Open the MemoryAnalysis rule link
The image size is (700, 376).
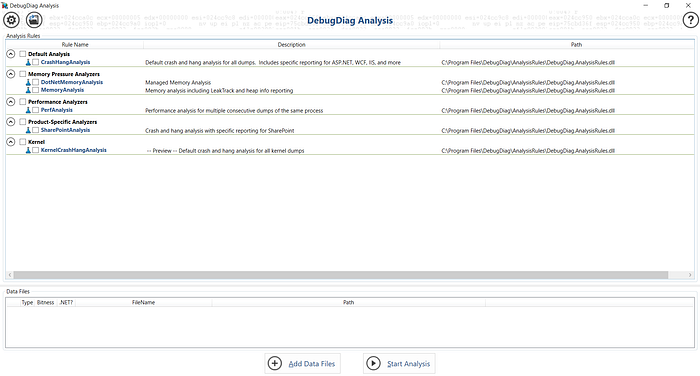(62, 90)
